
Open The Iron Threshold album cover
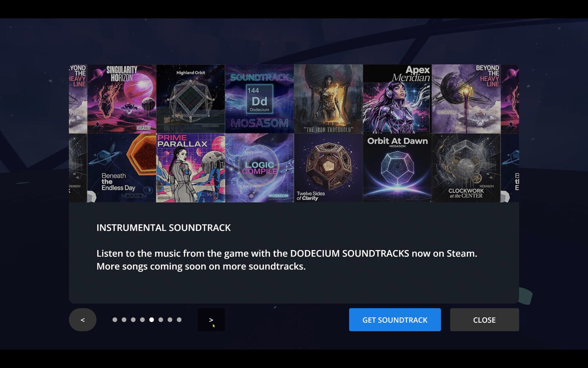click(x=328, y=99)
